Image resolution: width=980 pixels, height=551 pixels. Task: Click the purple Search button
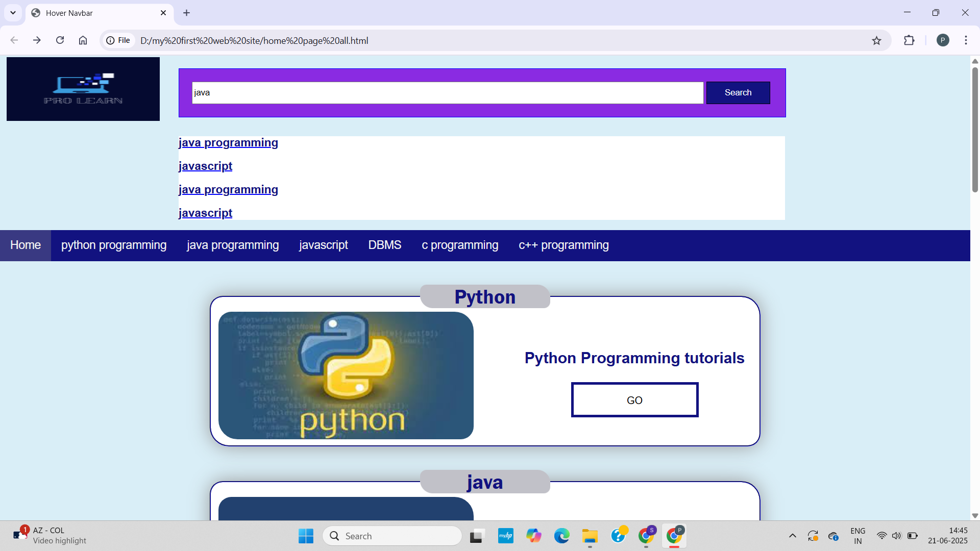(738, 93)
